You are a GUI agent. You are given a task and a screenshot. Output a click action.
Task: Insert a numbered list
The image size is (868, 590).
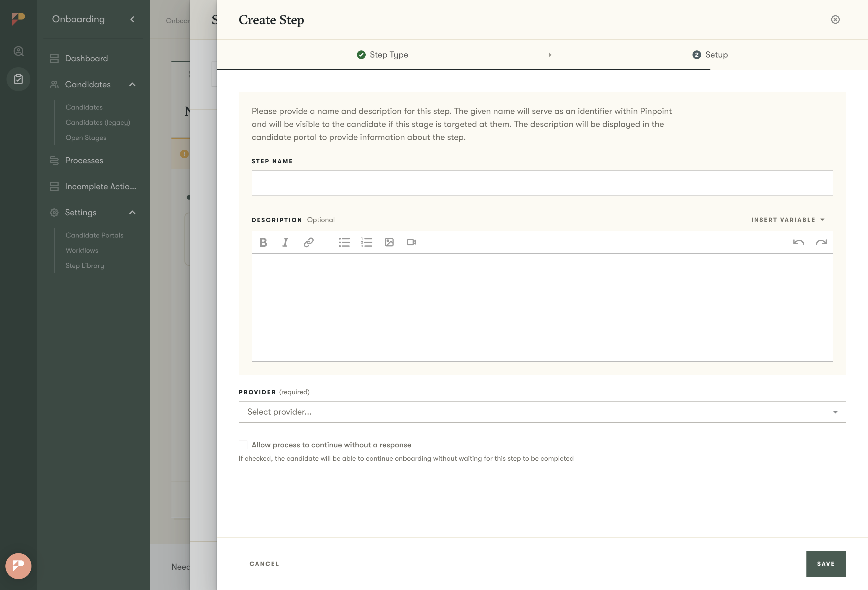(366, 242)
